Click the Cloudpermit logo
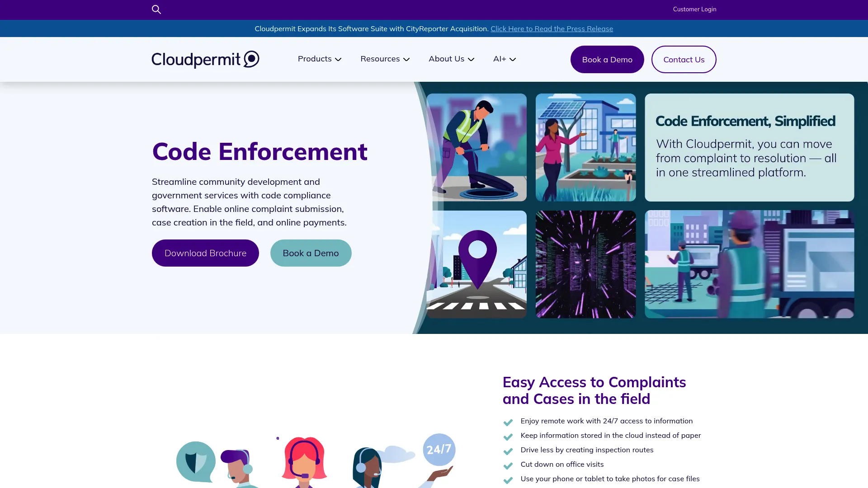 pos(206,59)
